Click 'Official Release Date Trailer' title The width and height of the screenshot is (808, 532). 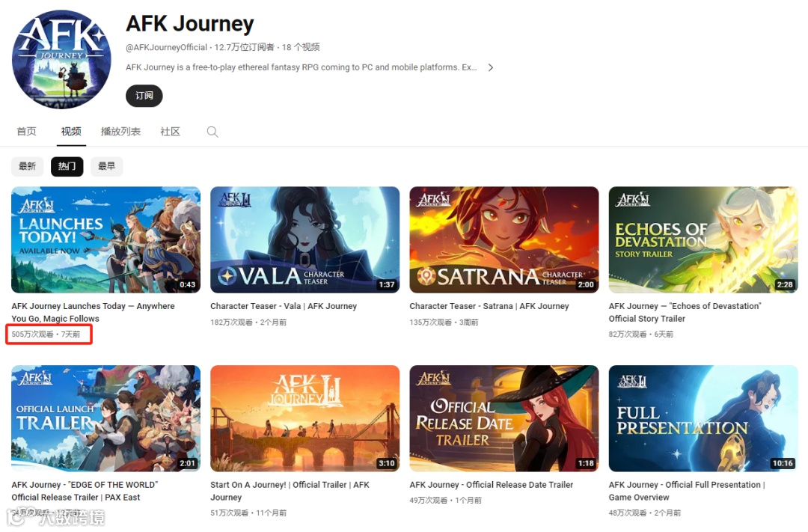[x=491, y=485]
